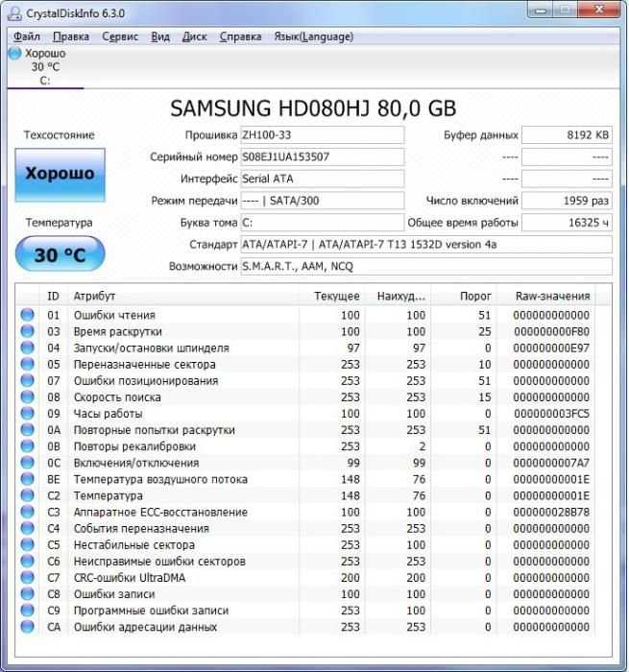Click status icon for Повторы рекалибровки row

(28, 445)
